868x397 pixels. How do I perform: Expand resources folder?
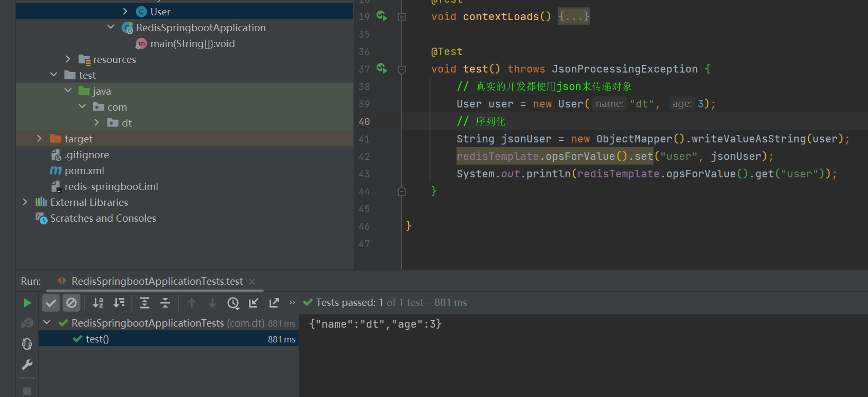[68, 59]
